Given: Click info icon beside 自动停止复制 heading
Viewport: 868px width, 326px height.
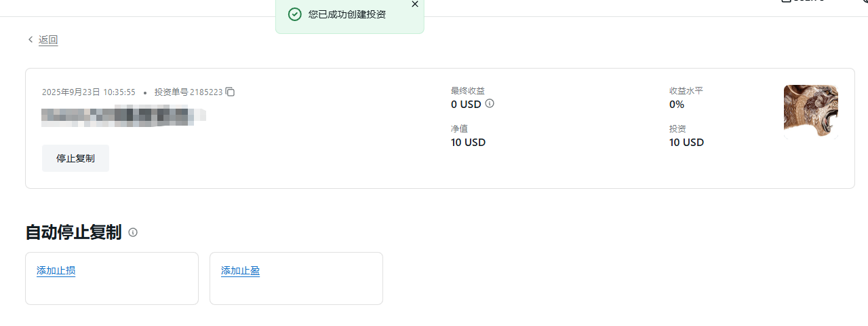Looking at the screenshot, I should (x=133, y=232).
